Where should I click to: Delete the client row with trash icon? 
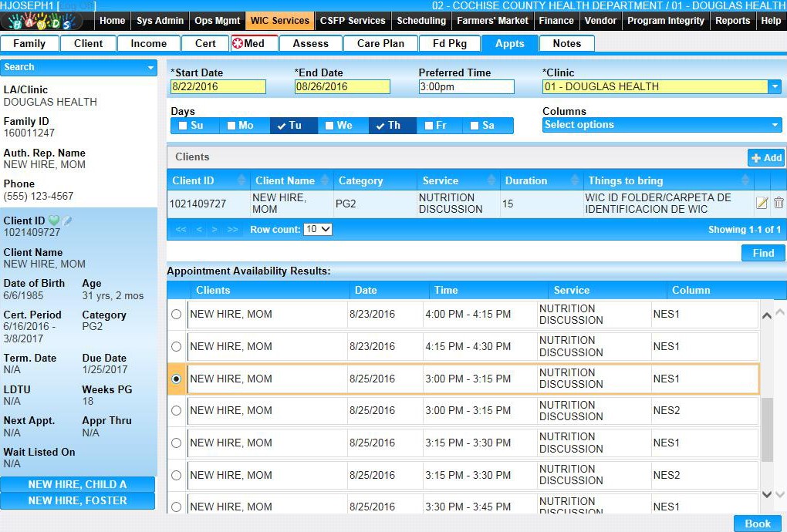(779, 203)
